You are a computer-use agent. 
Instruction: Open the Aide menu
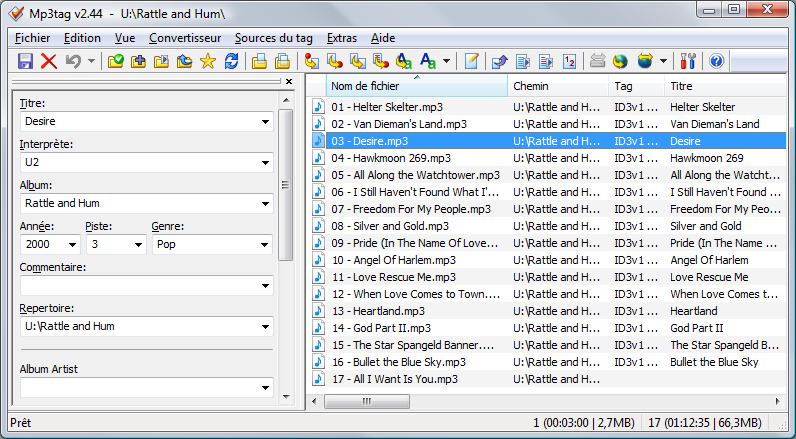(383, 38)
